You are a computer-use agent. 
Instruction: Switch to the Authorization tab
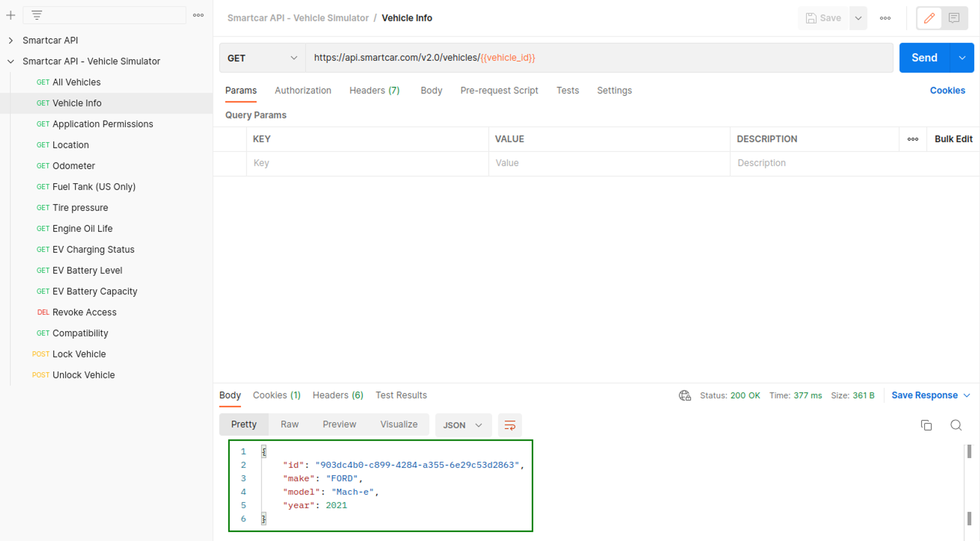303,91
